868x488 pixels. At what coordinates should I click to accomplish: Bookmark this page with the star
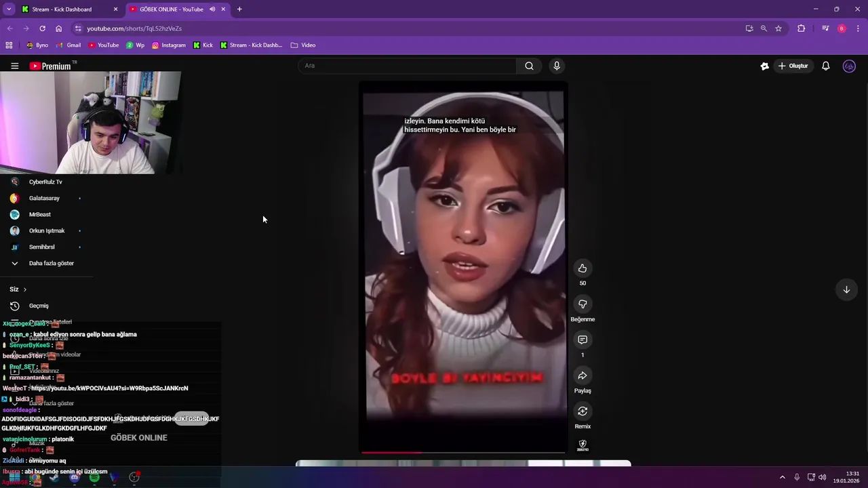778,28
